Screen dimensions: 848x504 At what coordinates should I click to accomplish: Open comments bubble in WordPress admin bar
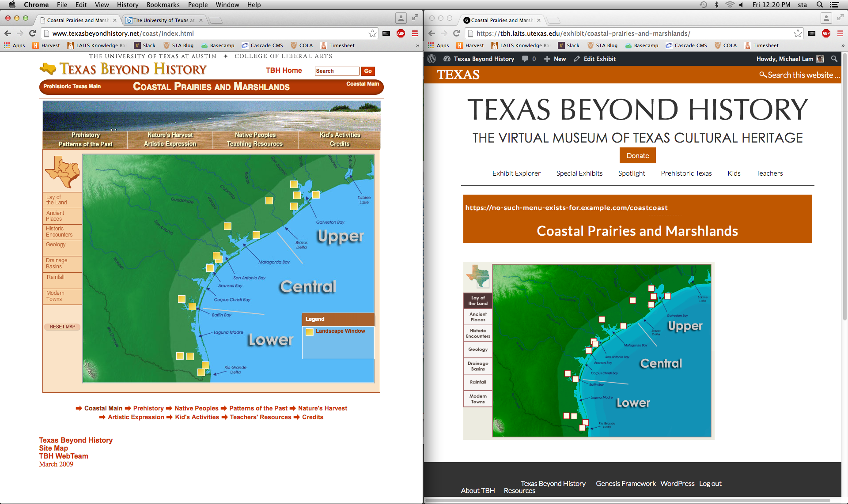click(529, 59)
